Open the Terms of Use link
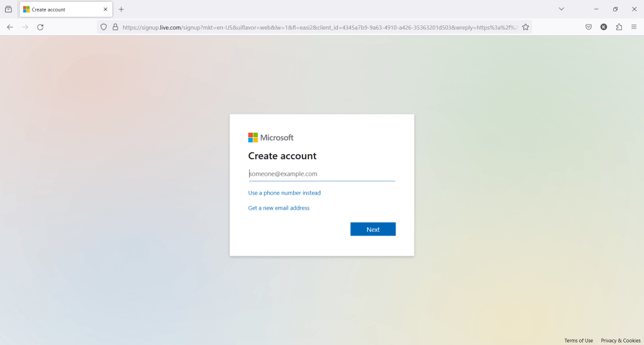This screenshot has width=644, height=345. click(x=579, y=341)
